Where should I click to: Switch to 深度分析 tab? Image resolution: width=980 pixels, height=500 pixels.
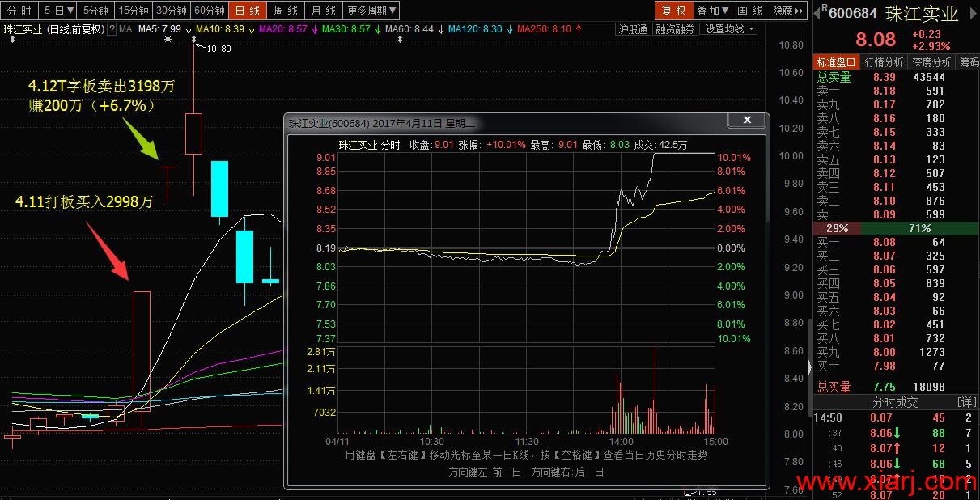931,62
